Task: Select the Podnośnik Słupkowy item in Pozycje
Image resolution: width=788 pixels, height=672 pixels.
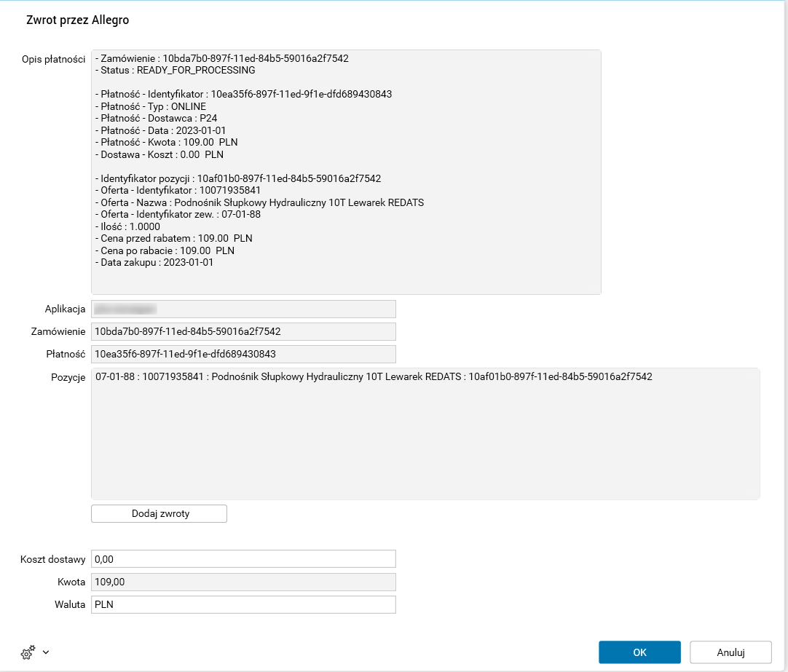Action: (x=373, y=377)
